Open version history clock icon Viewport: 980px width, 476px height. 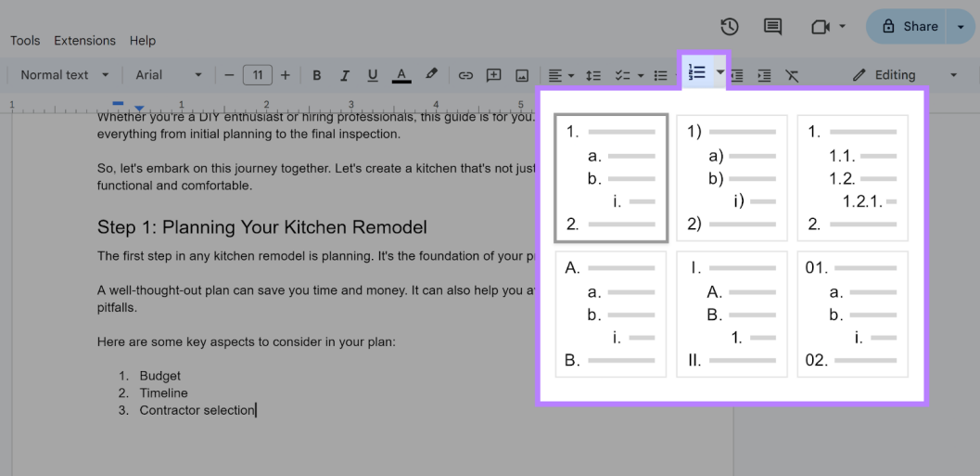(x=730, y=27)
